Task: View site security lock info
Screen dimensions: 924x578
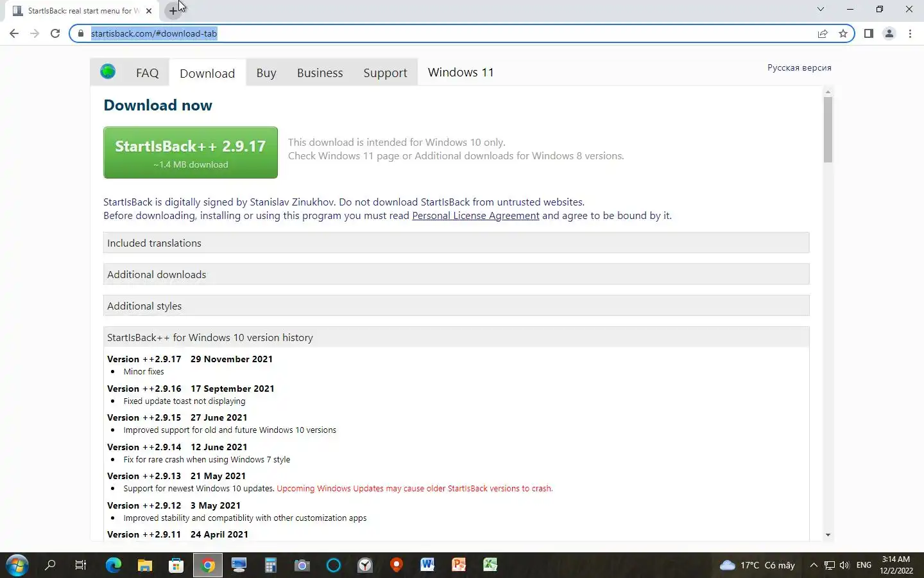Action: 81,33
